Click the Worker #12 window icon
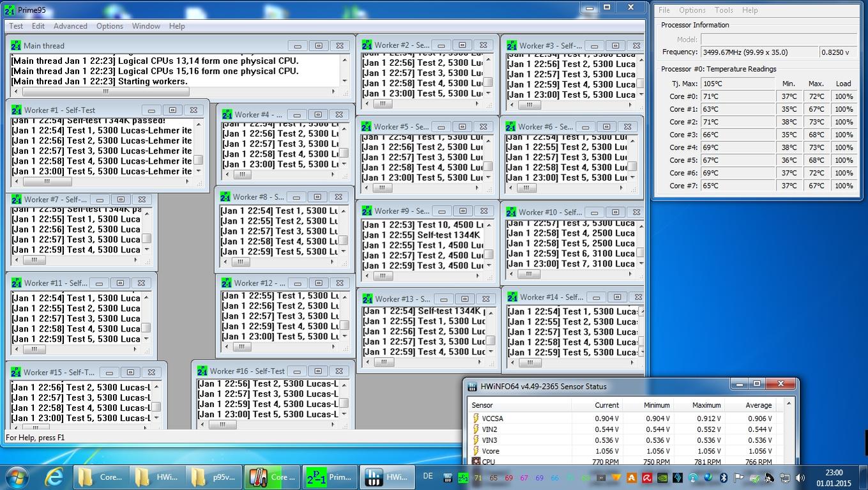This screenshot has height=490, width=868. [227, 282]
